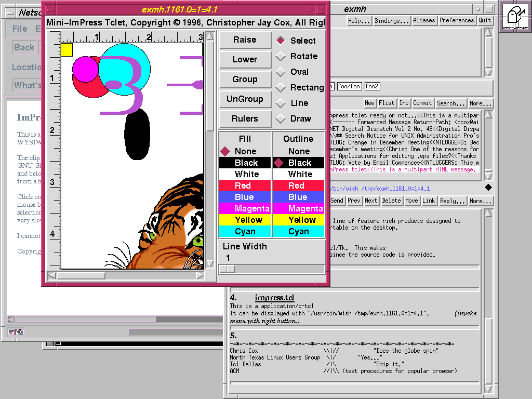Pick Magenta in the Outline column

tap(299, 208)
